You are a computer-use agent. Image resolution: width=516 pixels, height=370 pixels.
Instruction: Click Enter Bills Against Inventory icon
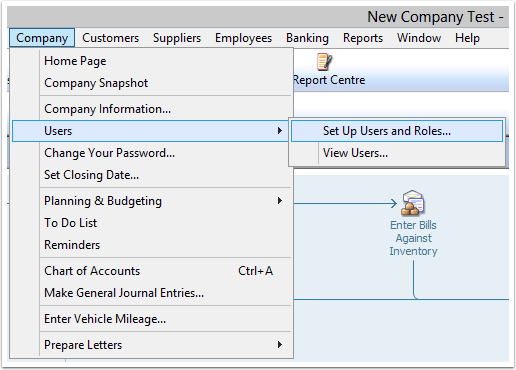pos(413,203)
